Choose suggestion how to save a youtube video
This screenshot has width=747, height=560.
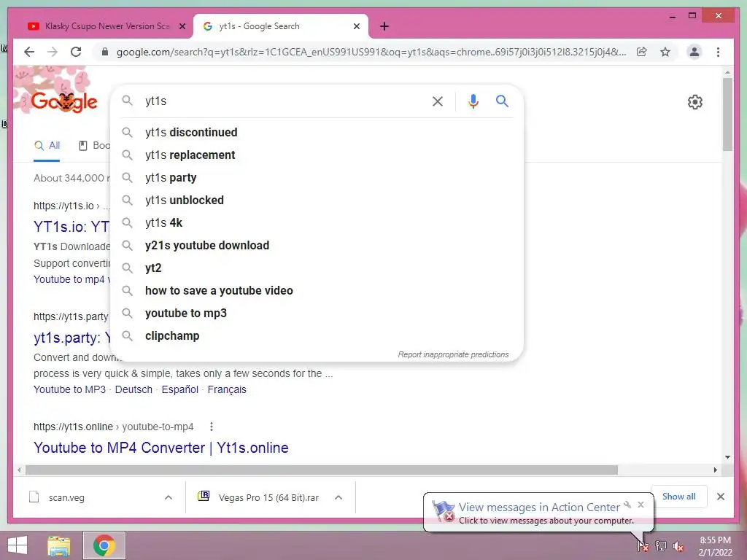(317, 290)
